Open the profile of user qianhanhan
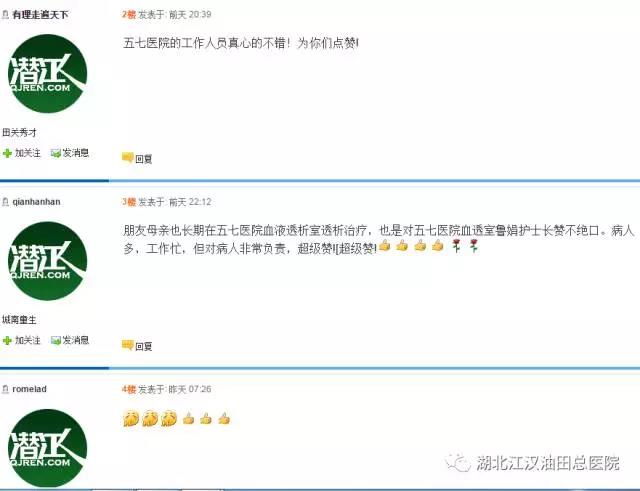 (x=36, y=202)
